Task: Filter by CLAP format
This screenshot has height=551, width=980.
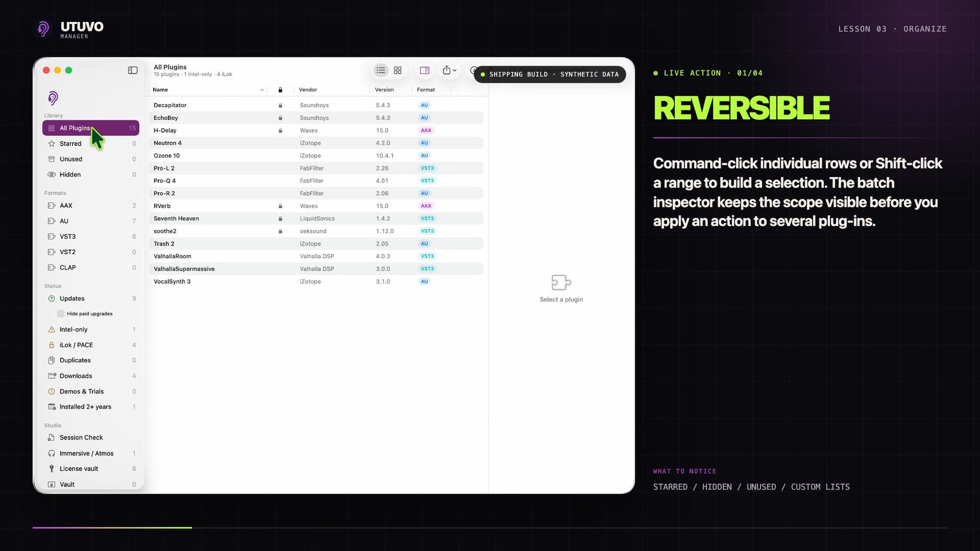Action: pyautogui.click(x=91, y=268)
